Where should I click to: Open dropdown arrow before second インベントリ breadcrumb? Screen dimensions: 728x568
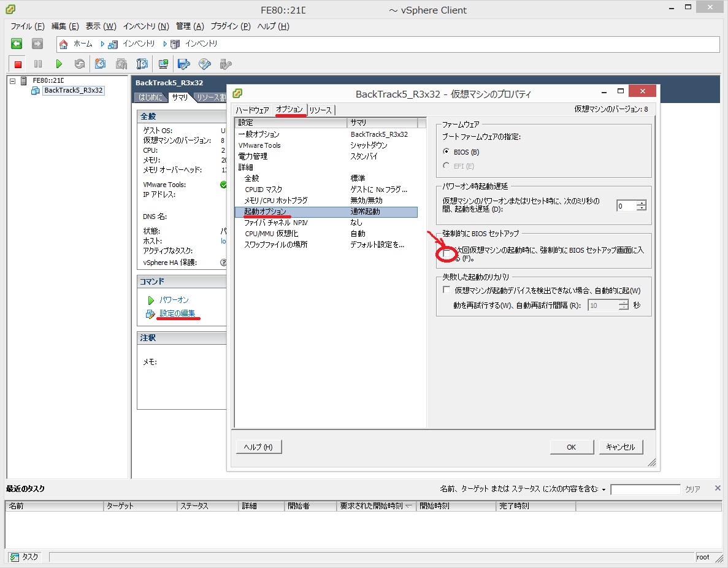click(165, 44)
